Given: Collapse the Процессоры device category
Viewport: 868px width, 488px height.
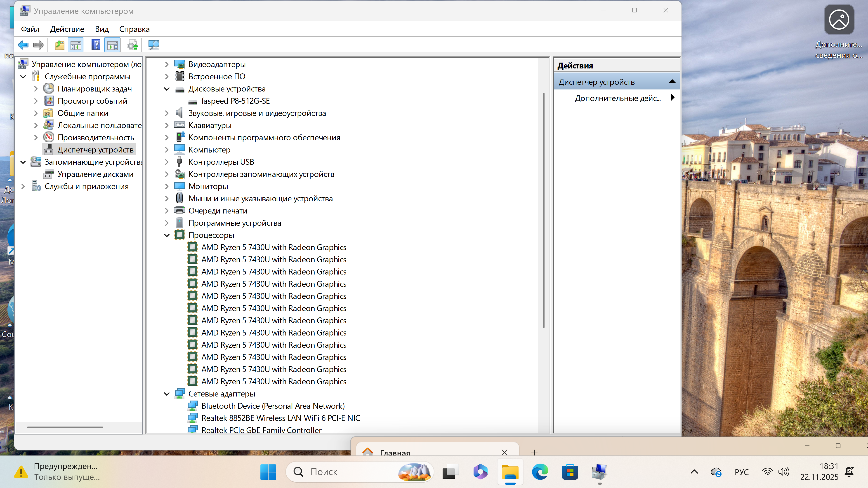Looking at the screenshot, I should click(167, 235).
